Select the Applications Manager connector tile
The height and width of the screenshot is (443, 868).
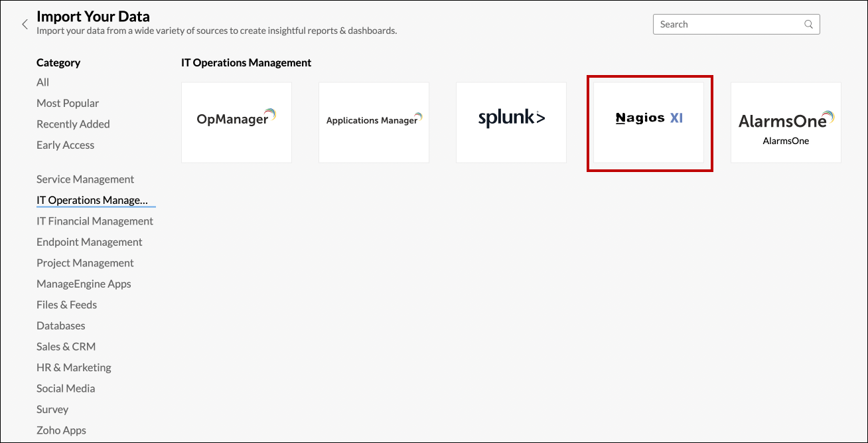(x=374, y=122)
